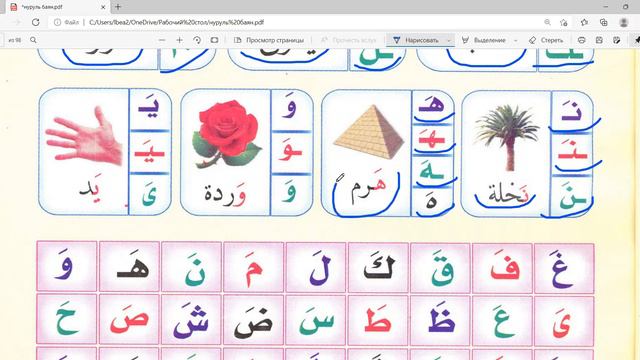
Task: Click the green ن tile in grid
Action: click(x=191, y=267)
